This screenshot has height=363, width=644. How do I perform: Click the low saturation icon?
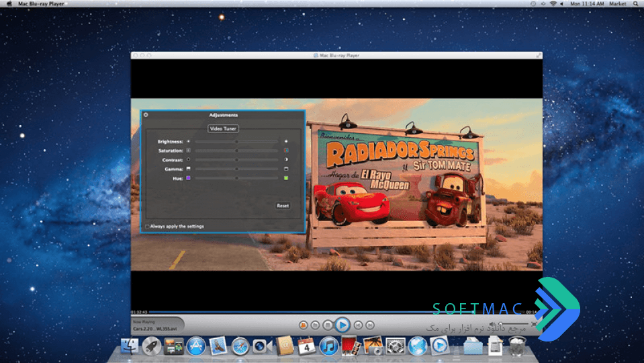pos(189,151)
